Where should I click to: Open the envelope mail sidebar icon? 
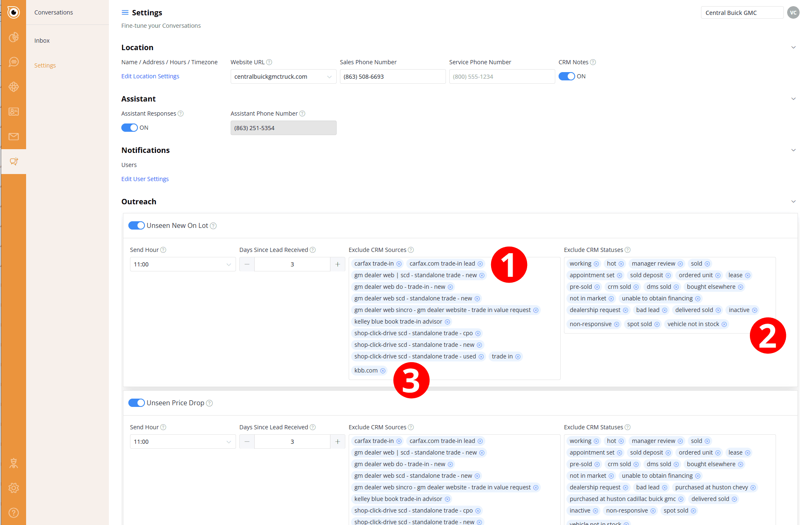point(14,136)
